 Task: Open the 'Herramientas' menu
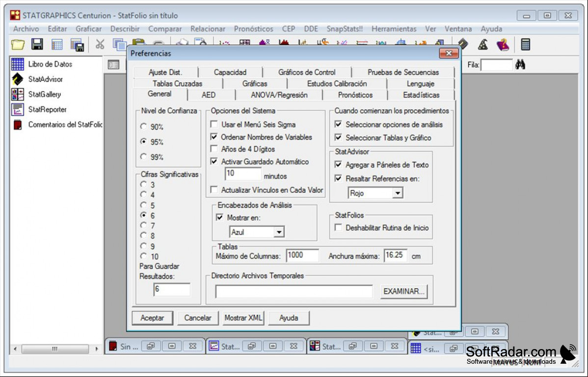pos(394,29)
